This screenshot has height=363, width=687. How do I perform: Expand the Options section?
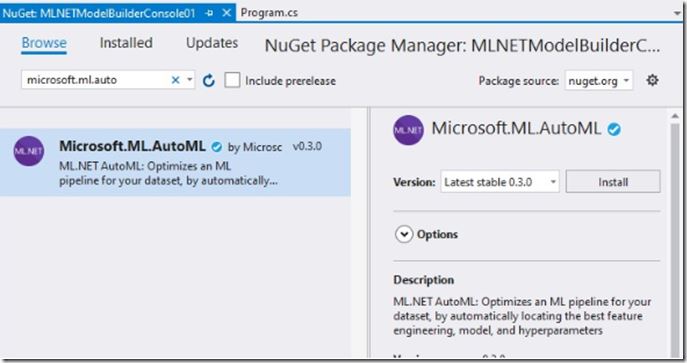(404, 234)
